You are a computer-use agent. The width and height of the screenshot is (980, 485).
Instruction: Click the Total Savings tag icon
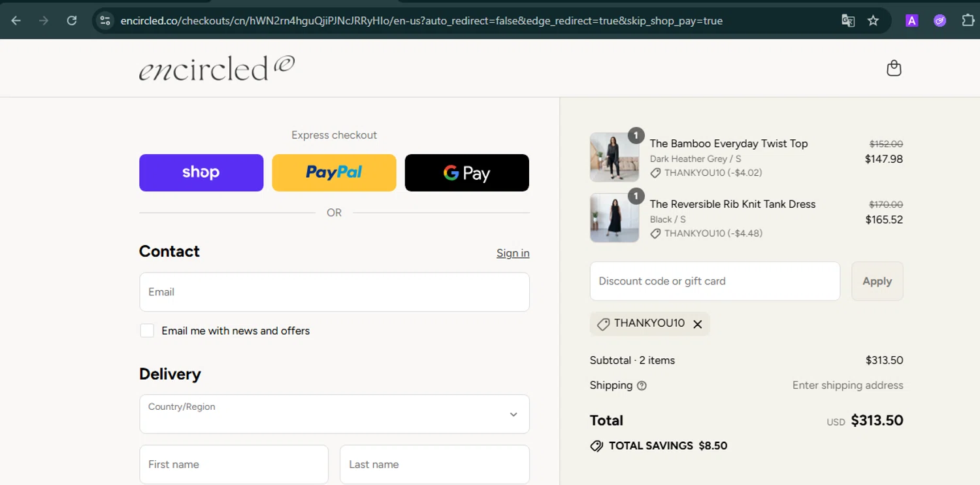[596, 446]
